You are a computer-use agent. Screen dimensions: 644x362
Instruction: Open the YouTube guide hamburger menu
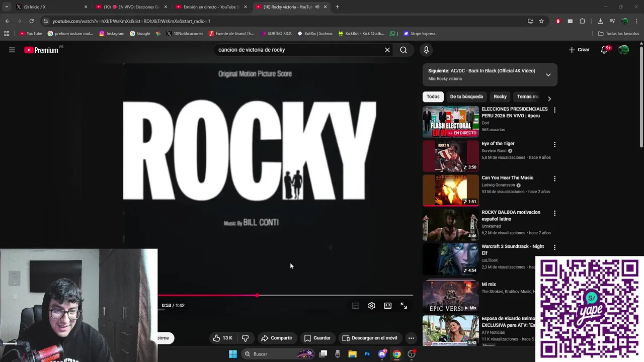(x=12, y=50)
